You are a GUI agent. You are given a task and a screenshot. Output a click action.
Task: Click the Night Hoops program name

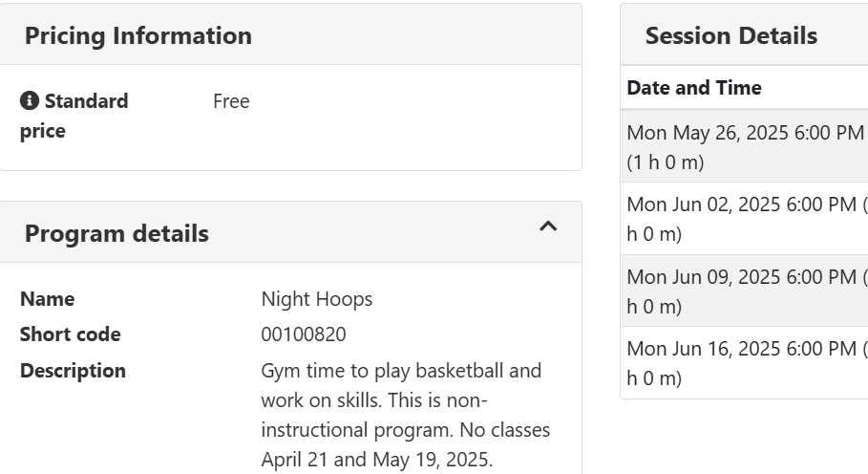317,299
